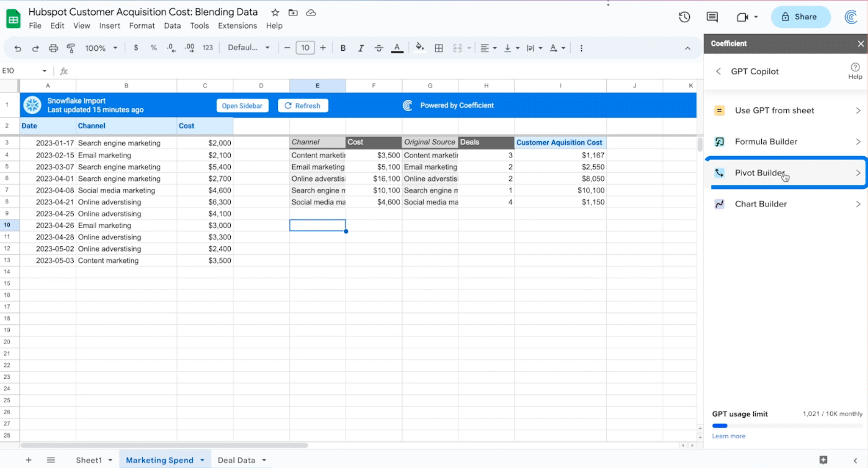Open the Data menu
Screen dimensions: 868x468
[x=172, y=26]
